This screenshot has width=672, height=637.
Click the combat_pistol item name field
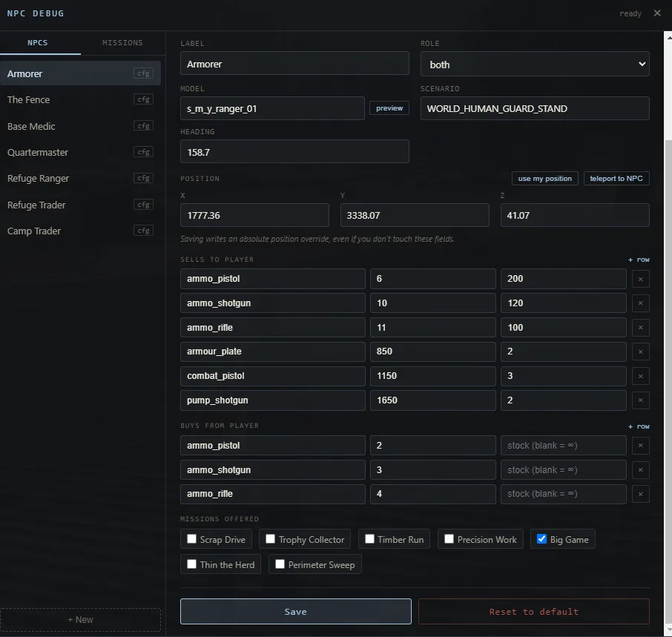(x=272, y=376)
